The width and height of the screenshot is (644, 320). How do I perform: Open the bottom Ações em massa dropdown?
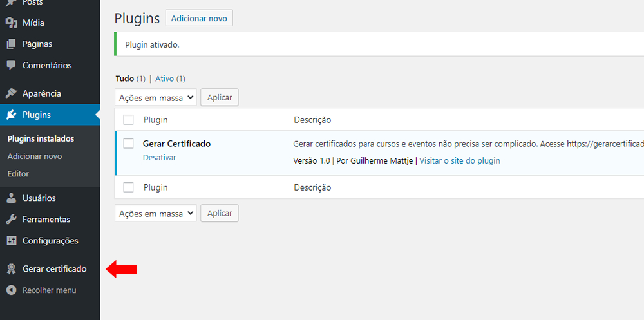(x=156, y=213)
